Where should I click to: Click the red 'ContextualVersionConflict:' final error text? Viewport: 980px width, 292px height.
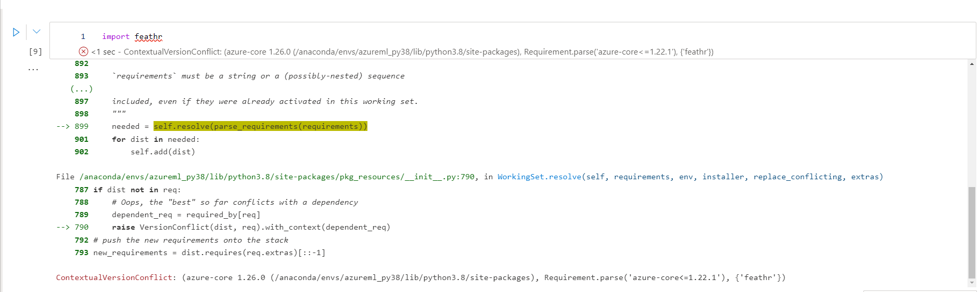coord(116,277)
